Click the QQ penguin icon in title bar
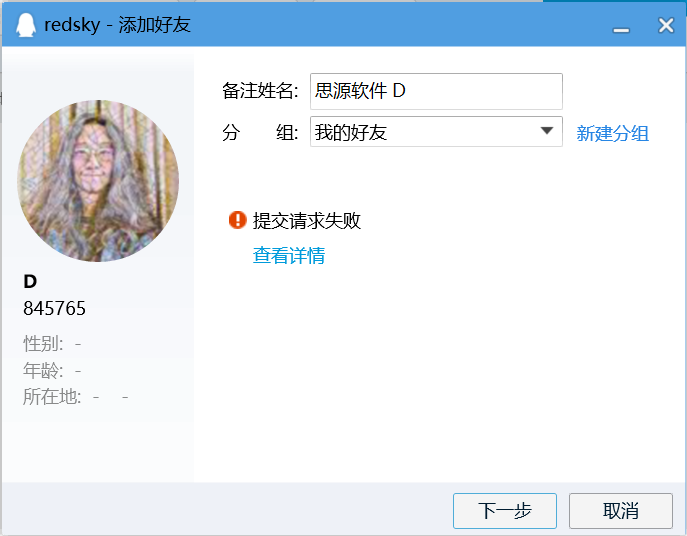Screen dimensions: 687x536 tap(26, 25)
